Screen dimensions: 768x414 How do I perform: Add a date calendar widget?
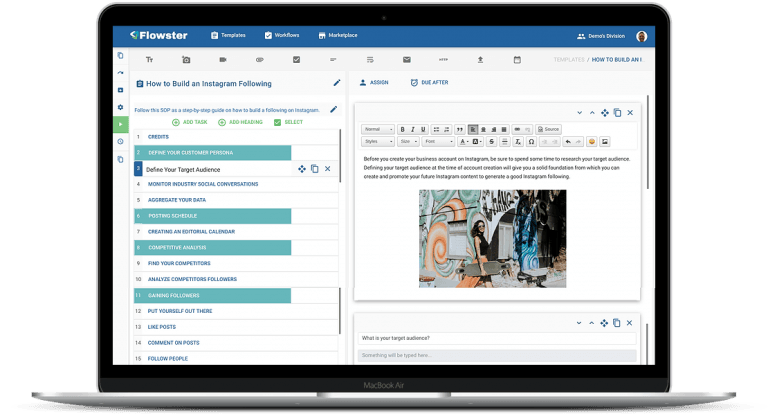[517, 60]
